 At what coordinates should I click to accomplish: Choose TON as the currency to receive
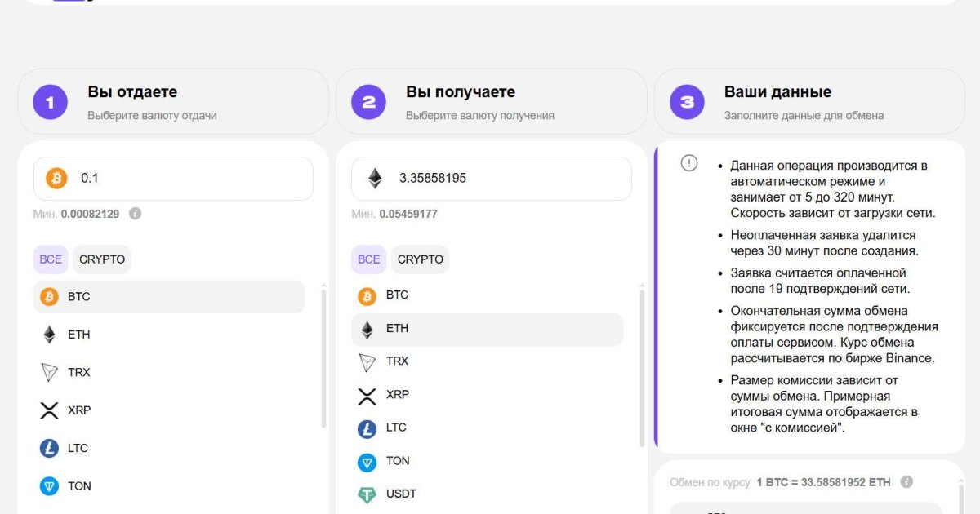(x=488, y=462)
